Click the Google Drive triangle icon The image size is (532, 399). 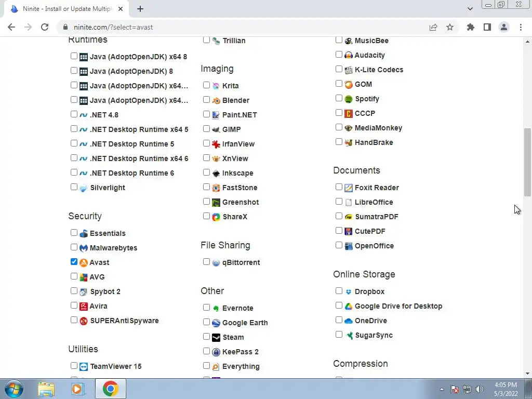pyautogui.click(x=349, y=307)
